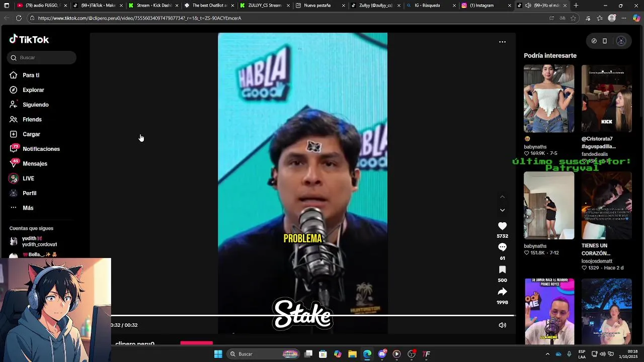Open the TikTok coins icon at top right
This screenshot has height=362, width=644.
pyautogui.click(x=594, y=41)
